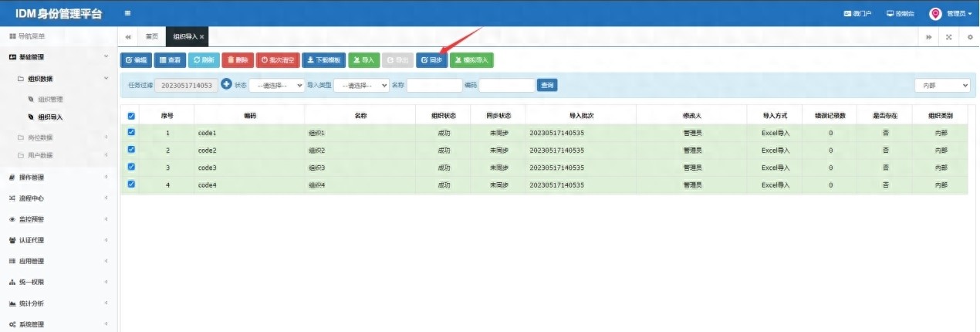Toggle fullscreen with the expand arrows icon
The width and height of the screenshot is (980, 332).
point(948,36)
